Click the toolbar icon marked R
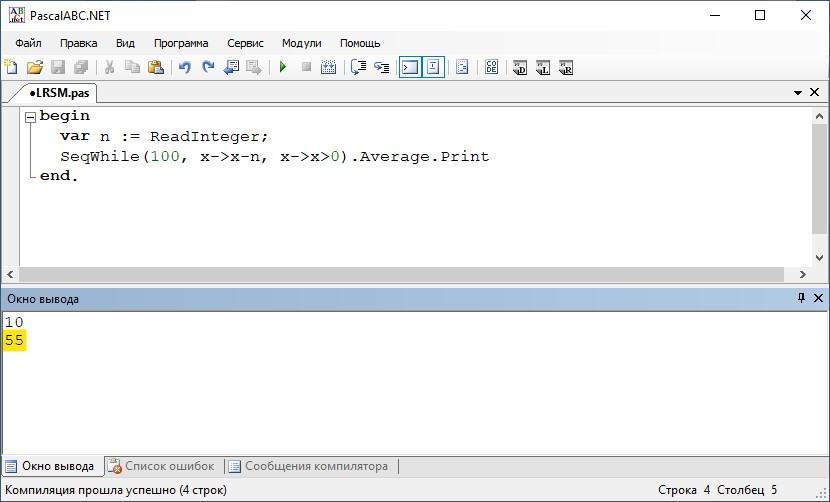The image size is (830, 502). (x=566, y=68)
